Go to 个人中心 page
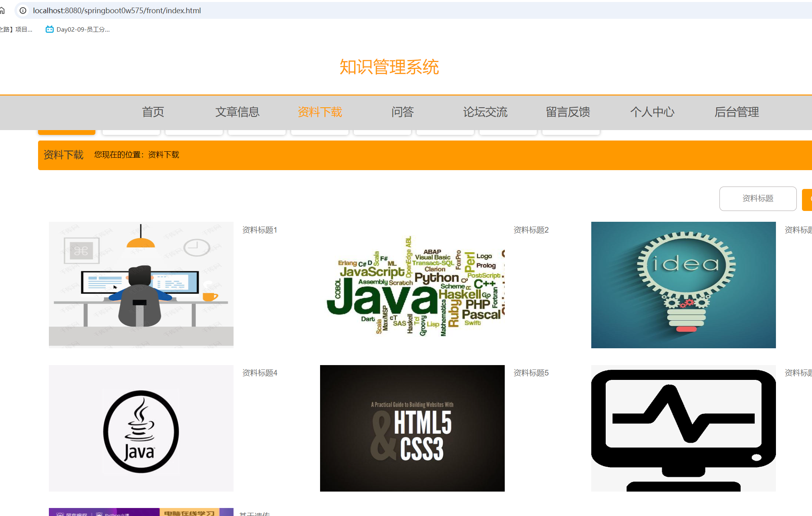Viewport: 812px width, 516px height. (652, 112)
